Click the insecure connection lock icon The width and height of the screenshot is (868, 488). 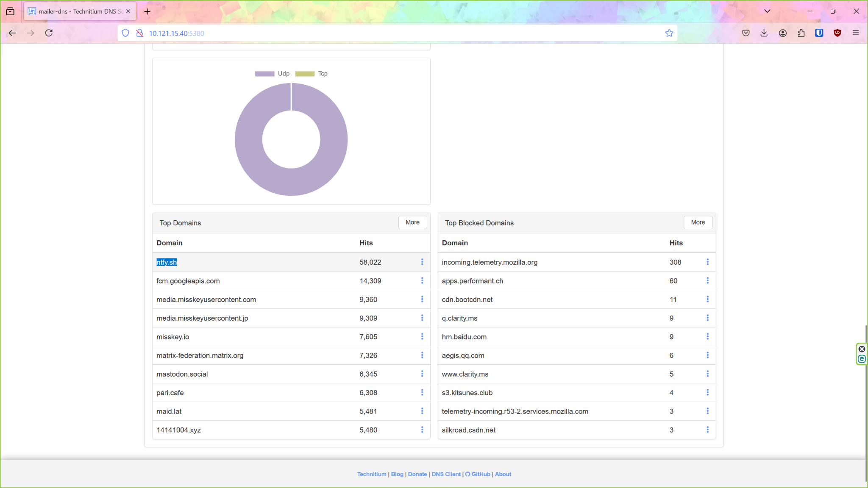click(139, 33)
